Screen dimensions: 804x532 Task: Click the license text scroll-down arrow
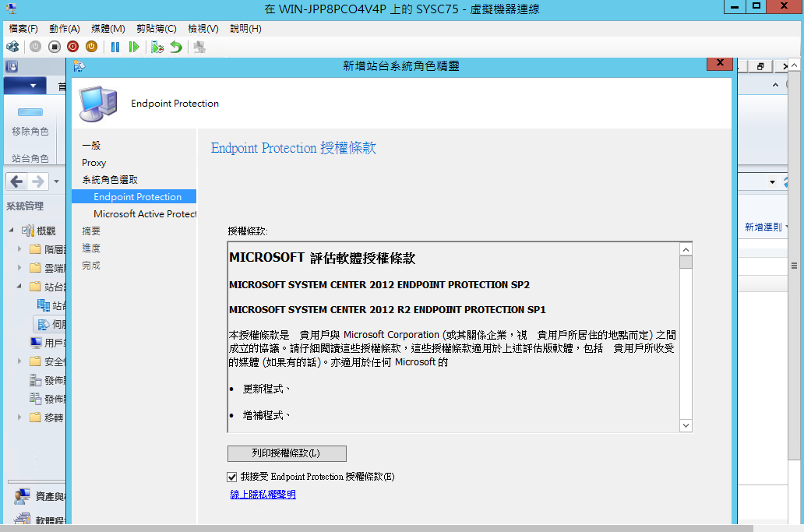click(686, 425)
